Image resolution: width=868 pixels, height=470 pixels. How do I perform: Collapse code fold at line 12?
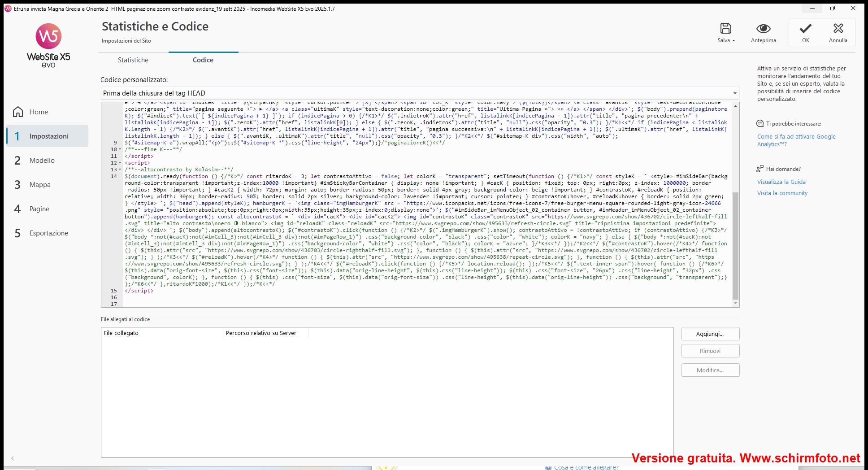[x=120, y=163]
